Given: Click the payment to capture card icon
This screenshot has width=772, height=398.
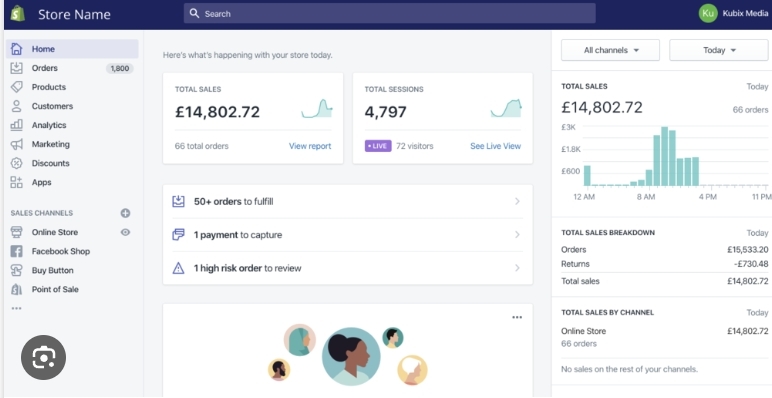Looking at the screenshot, I should click(178, 234).
